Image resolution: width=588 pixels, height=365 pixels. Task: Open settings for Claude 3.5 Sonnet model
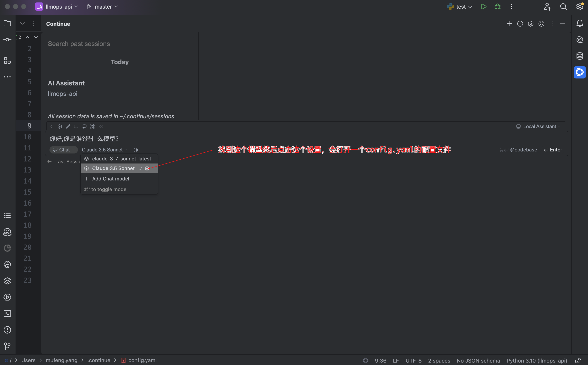coord(147,168)
